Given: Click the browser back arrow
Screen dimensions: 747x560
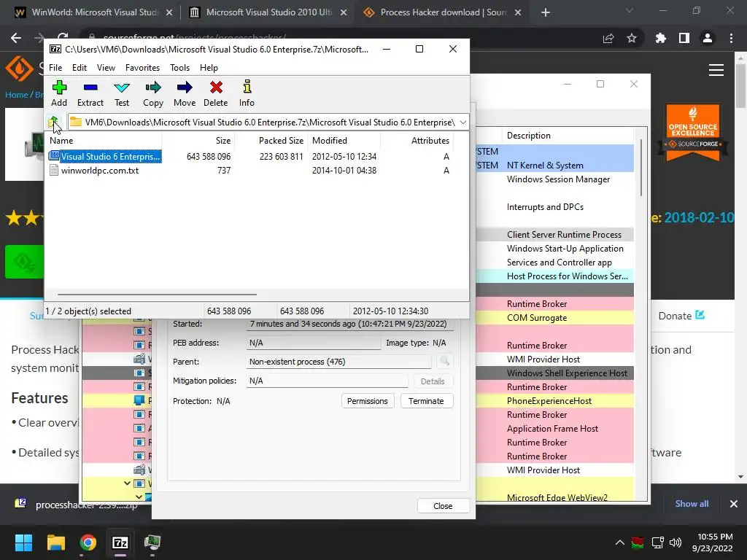Looking at the screenshot, I should [16, 38].
